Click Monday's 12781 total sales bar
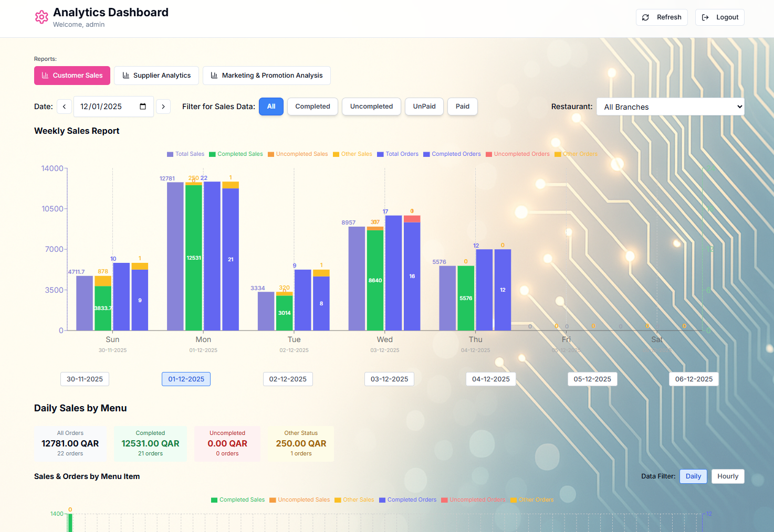774x532 pixels. click(175, 257)
